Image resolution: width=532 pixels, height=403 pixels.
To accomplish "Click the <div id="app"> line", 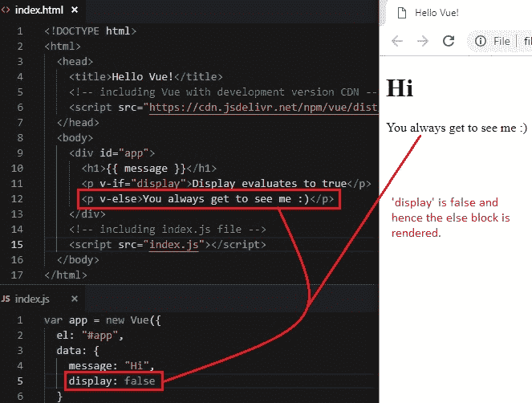I will point(112,153).
